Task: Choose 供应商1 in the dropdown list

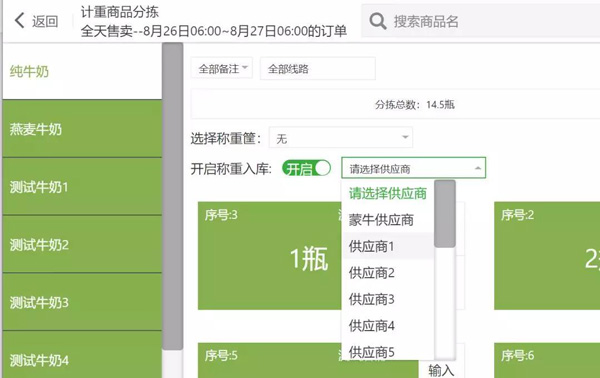Action: pyautogui.click(x=388, y=246)
